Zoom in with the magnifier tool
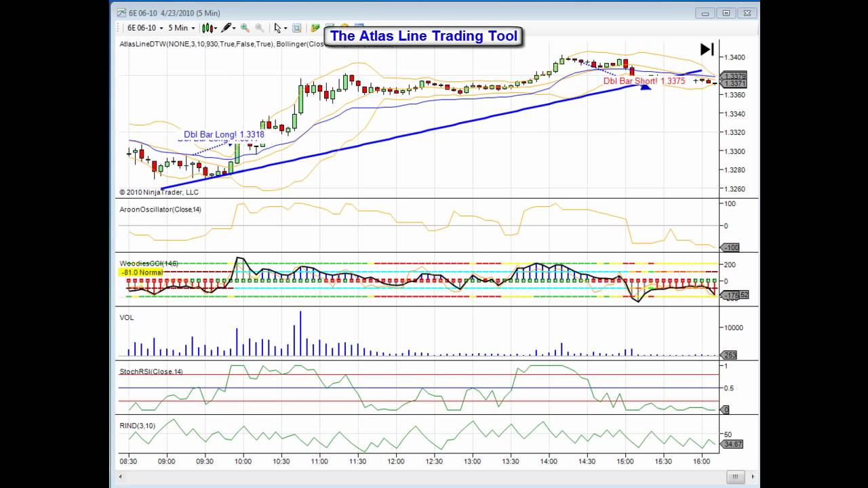The image size is (868, 488). pos(244,28)
